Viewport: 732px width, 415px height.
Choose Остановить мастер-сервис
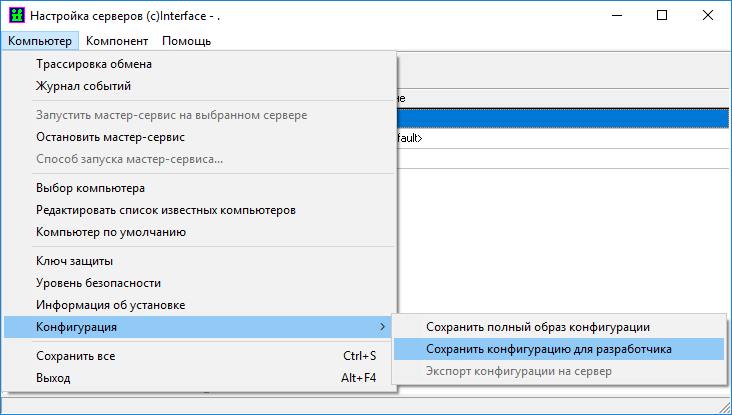coord(110,137)
